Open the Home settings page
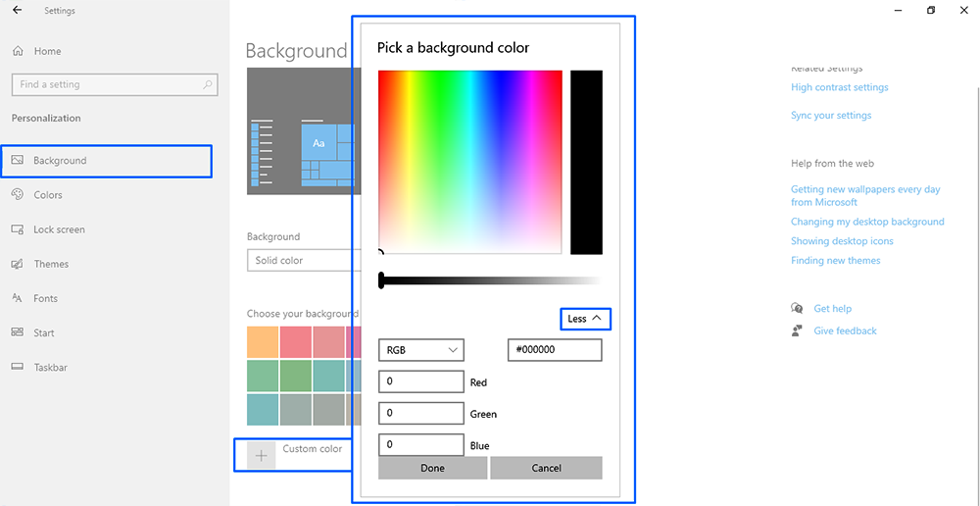 point(47,51)
